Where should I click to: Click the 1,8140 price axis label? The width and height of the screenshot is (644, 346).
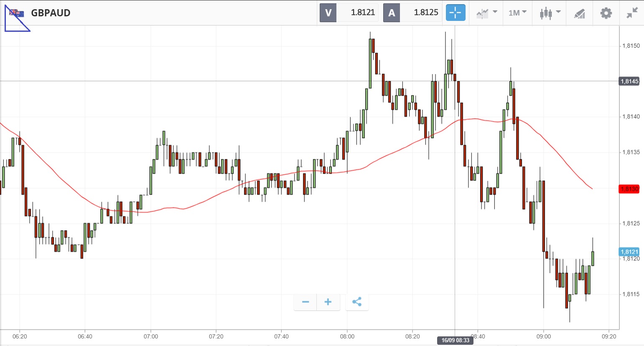[x=631, y=117]
